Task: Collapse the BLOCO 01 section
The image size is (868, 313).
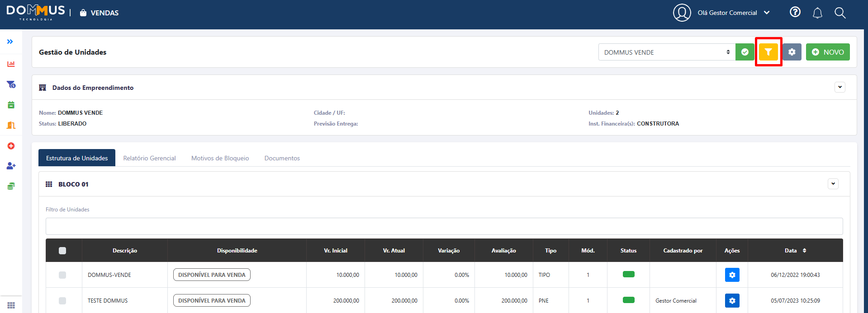Action: click(x=833, y=184)
